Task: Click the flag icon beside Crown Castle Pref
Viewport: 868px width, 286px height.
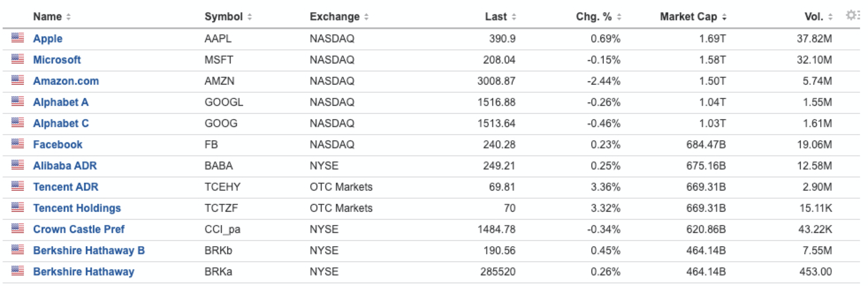Action: coord(18,229)
